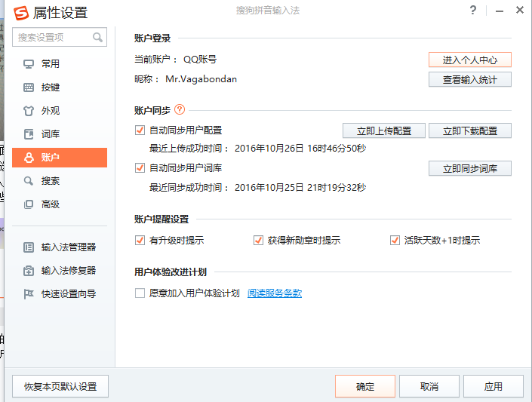This screenshot has width=532, height=402.
Task: Uncheck 自动同步用户配置
Action: [140, 130]
